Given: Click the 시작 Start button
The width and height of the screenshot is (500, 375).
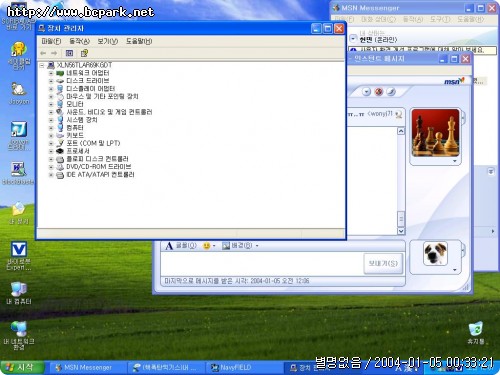Looking at the screenshot, I should [22, 368].
